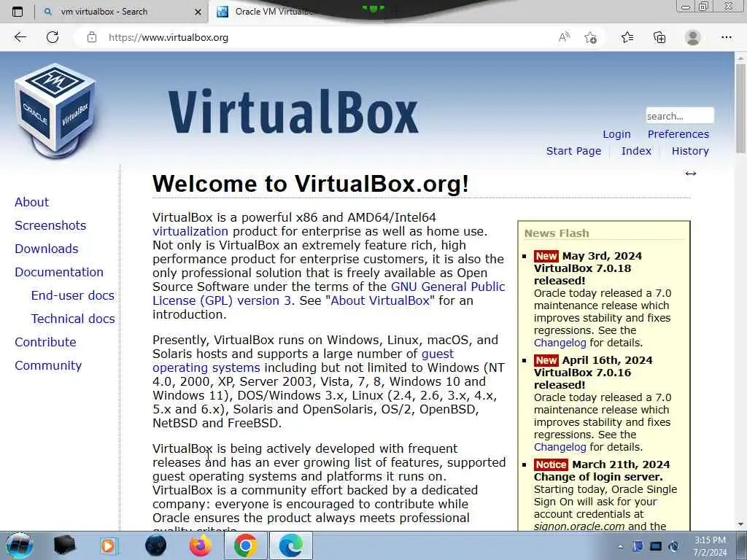Click the Change of login server headline
Screen dimensions: 747x560
coord(598,477)
